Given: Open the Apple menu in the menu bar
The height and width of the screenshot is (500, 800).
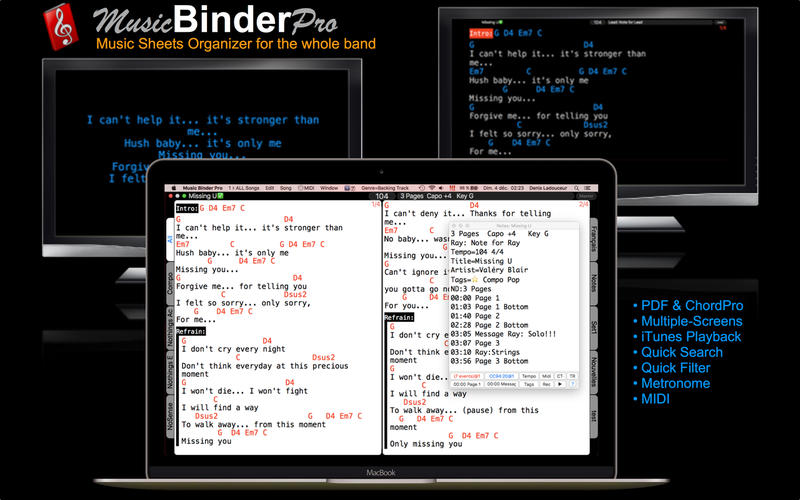Looking at the screenshot, I should (x=174, y=188).
